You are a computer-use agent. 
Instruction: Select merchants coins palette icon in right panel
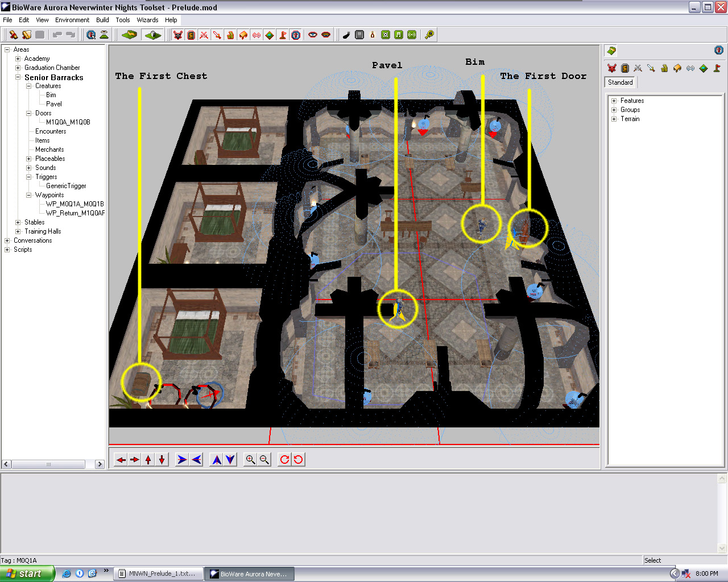pyautogui.click(x=664, y=68)
